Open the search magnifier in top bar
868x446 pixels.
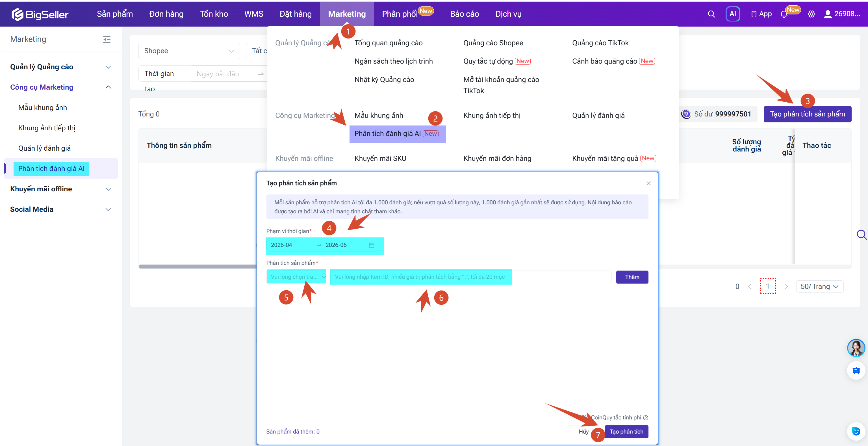[x=711, y=14]
